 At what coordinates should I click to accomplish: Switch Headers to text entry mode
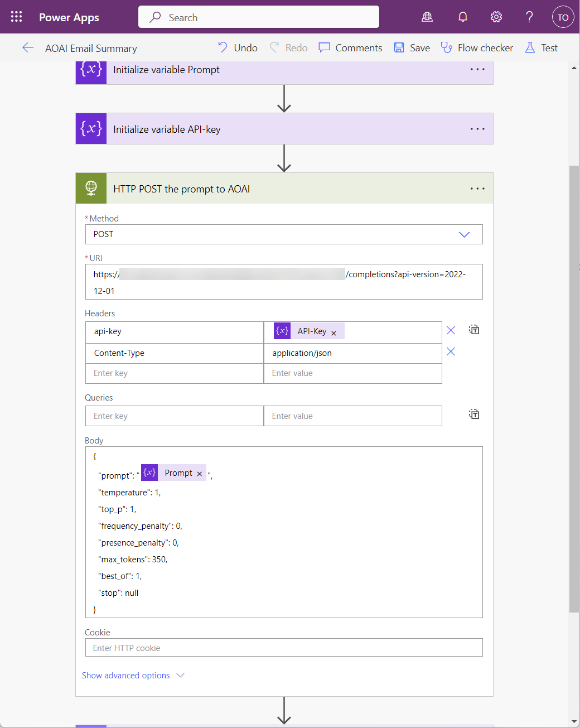click(474, 330)
